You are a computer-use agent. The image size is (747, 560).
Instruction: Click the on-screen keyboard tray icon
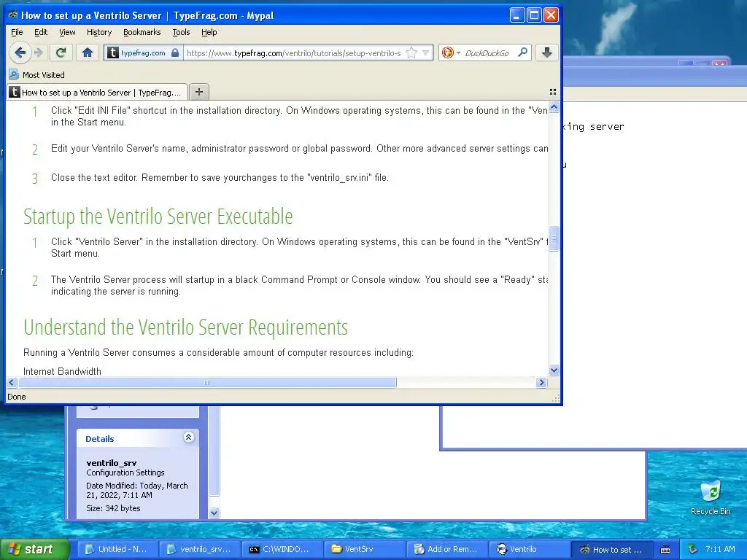point(665,550)
